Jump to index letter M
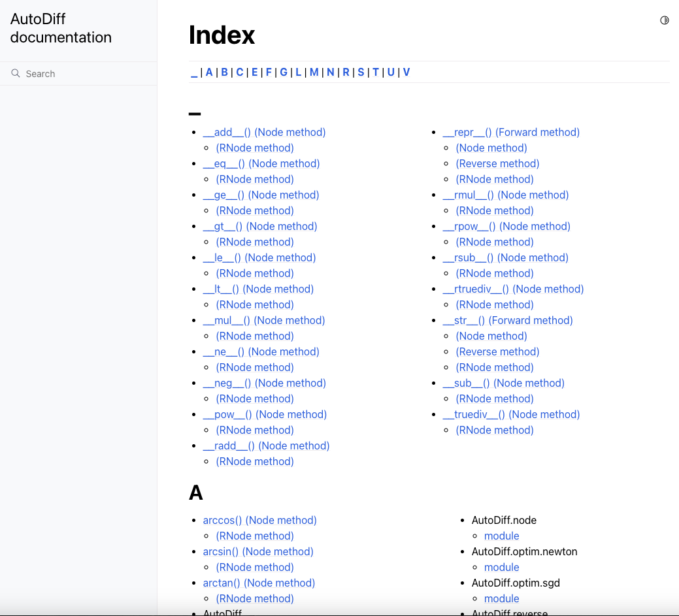 click(x=314, y=73)
